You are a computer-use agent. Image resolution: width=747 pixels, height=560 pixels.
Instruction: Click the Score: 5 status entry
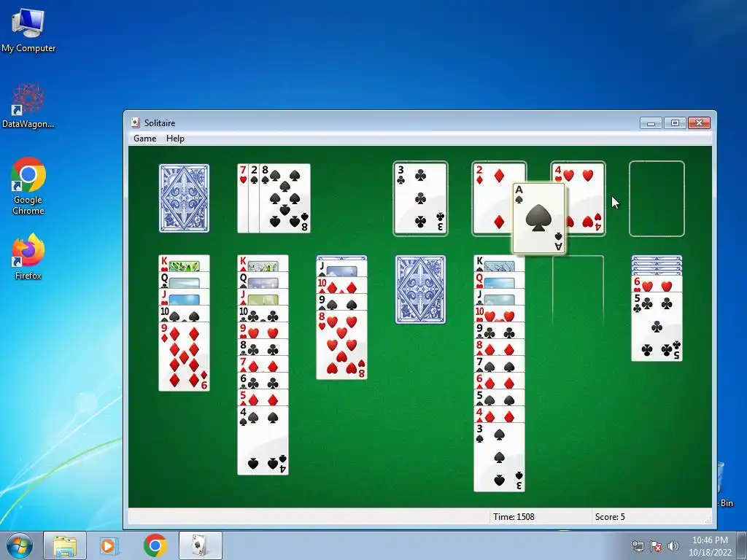[x=610, y=517]
